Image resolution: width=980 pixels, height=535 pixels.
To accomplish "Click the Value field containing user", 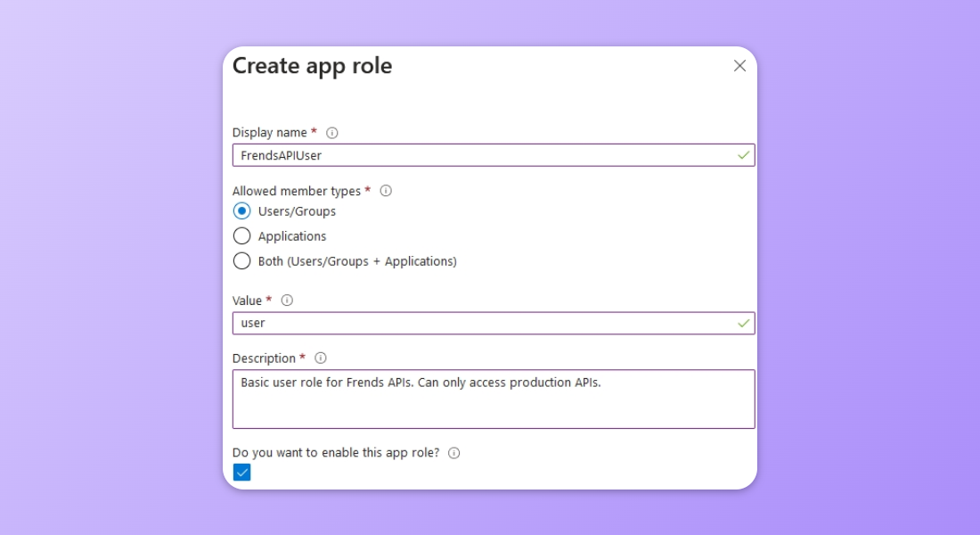I will point(494,323).
